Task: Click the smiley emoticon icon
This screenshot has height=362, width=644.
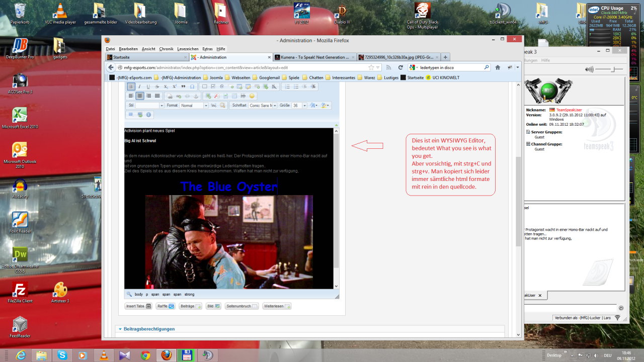Action: [252, 96]
